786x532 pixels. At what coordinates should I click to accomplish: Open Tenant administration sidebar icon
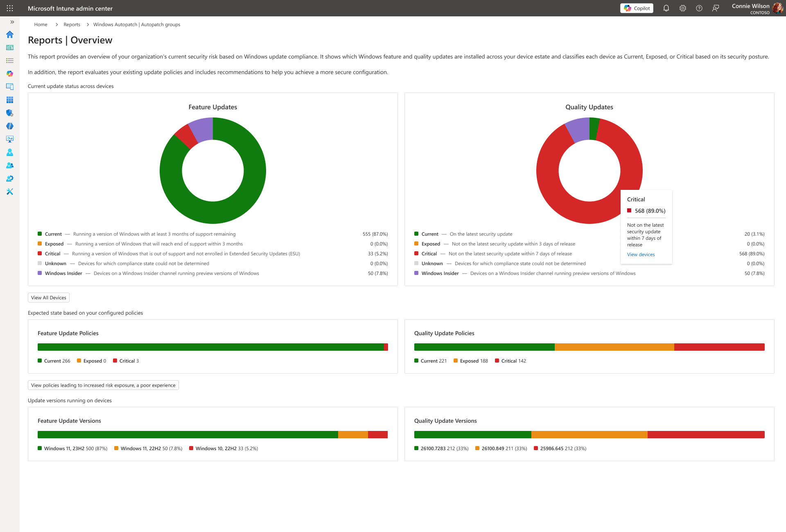pyautogui.click(x=10, y=178)
